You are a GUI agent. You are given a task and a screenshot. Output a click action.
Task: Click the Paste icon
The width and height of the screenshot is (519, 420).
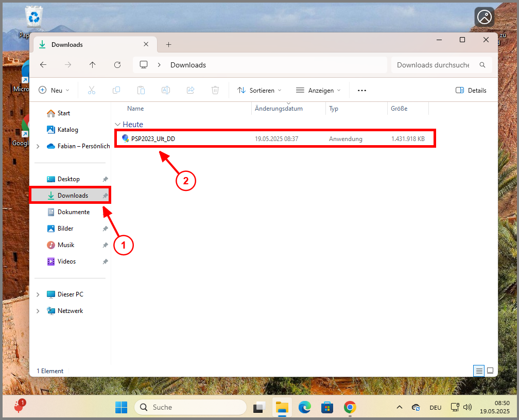tap(141, 90)
